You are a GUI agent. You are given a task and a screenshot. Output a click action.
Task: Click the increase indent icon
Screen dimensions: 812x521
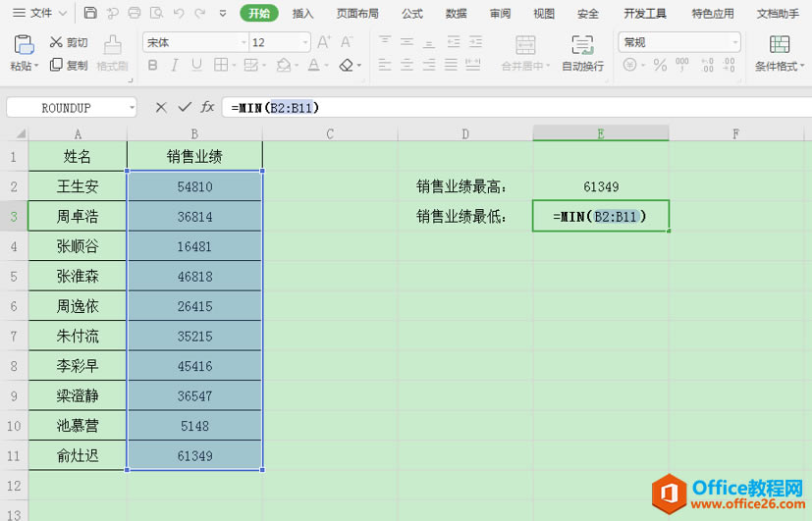tap(475, 42)
